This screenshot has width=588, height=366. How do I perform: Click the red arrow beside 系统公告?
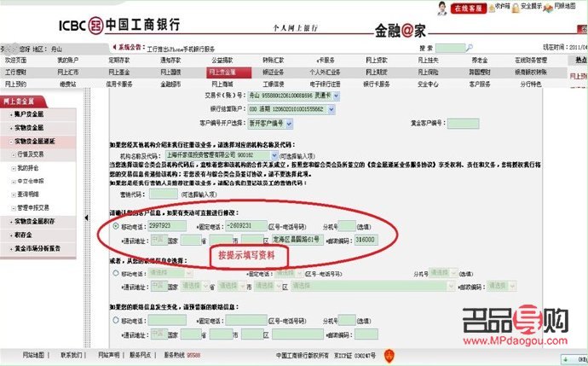coord(114,47)
